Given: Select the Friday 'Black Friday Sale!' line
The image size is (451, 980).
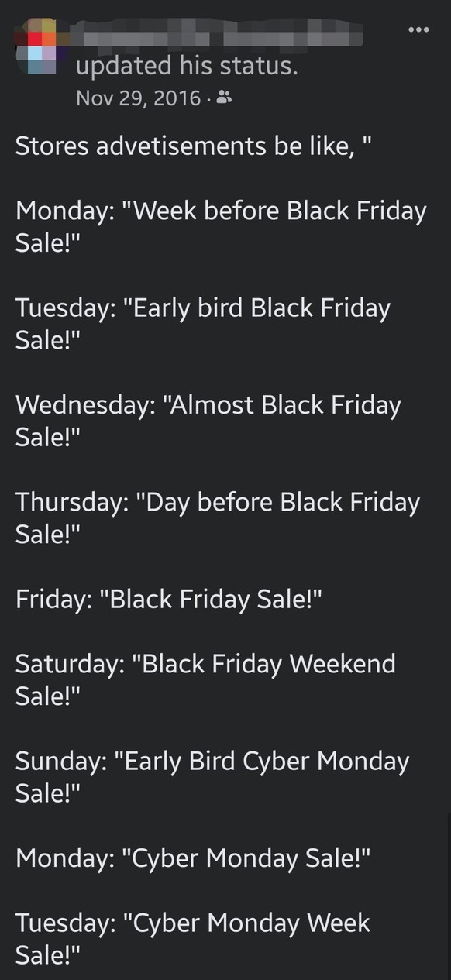Looking at the screenshot, I should [168, 600].
